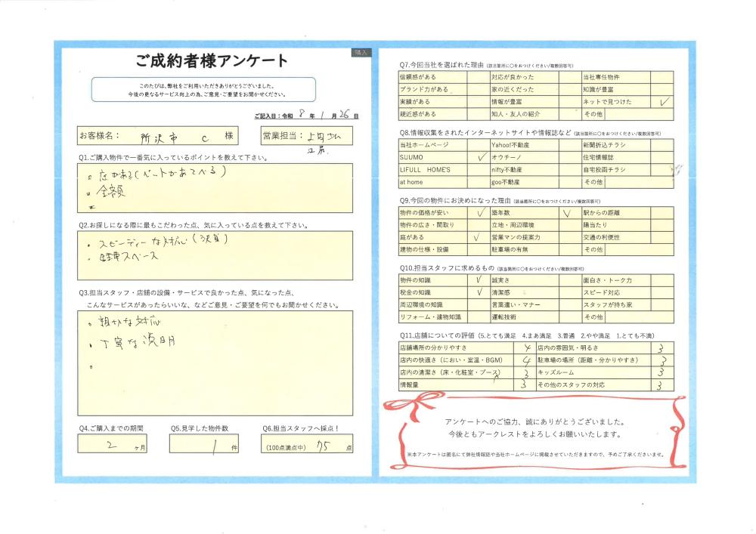Check the empty 信頼感がある box
This screenshot has width=756, height=534.
point(480,77)
